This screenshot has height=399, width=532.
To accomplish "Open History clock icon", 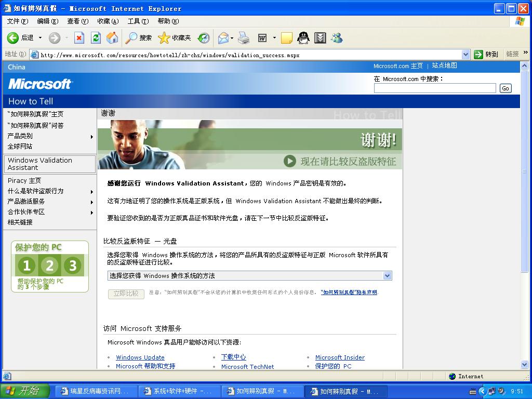I will point(204,37).
